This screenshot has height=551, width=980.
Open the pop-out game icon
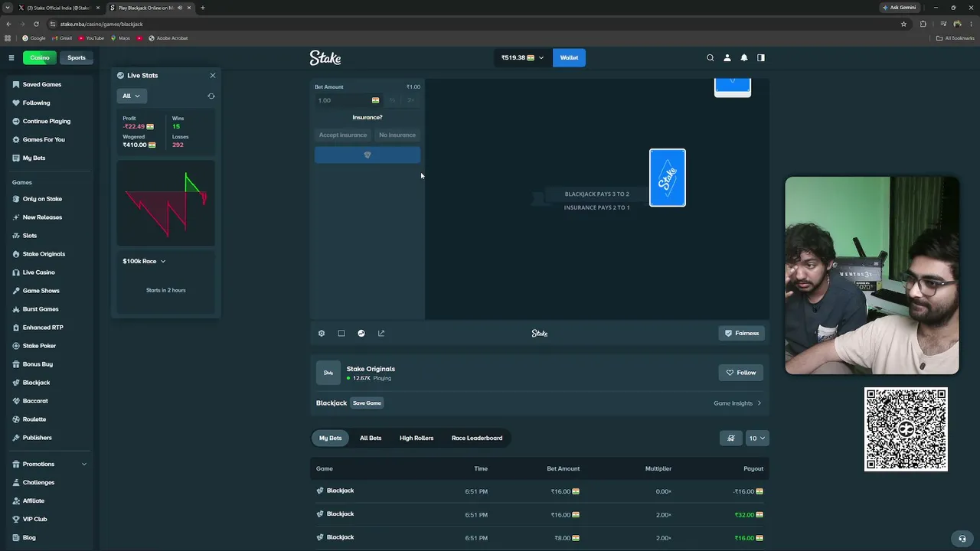381,333
